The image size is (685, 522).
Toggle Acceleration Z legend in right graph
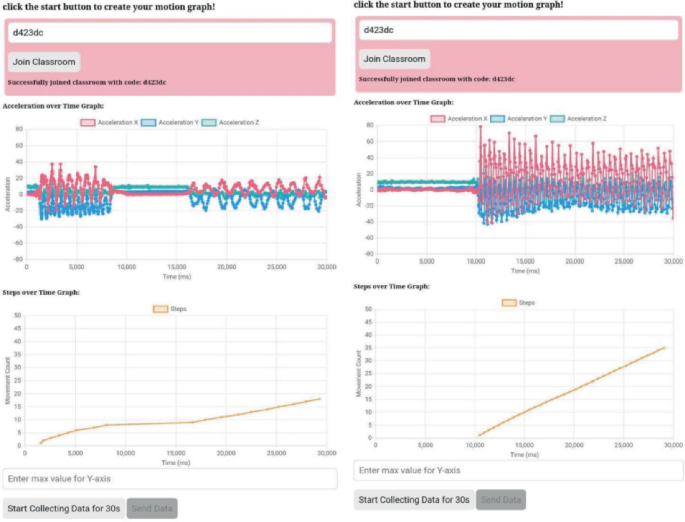tap(578, 119)
